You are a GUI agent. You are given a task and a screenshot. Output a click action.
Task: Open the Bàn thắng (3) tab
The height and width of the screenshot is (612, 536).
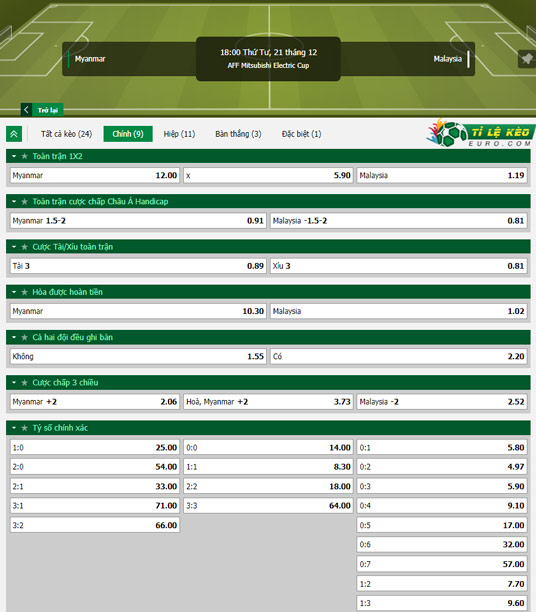[238, 134]
